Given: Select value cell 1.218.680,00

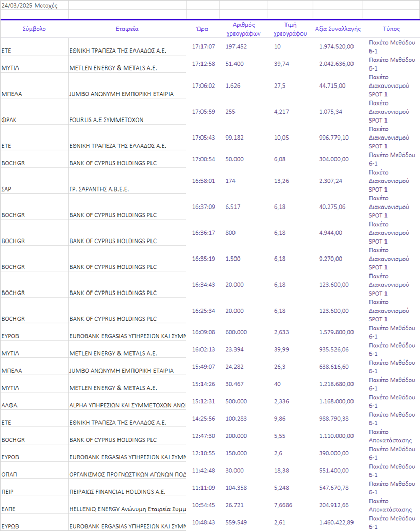Looking at the screenshot, I should tap(336, 384).
